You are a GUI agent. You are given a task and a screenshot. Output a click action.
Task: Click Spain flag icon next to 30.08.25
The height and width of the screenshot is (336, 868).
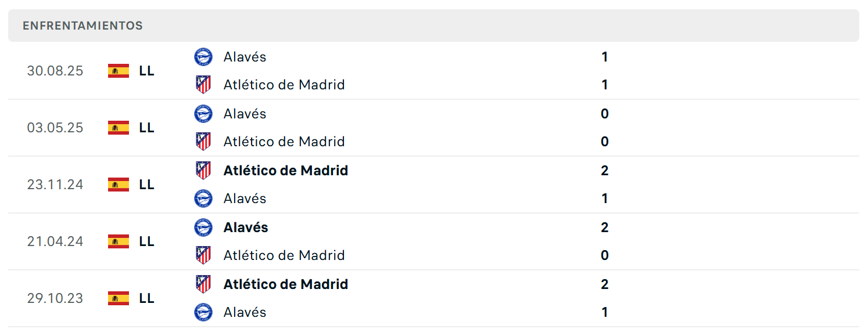tap(119, 71)
